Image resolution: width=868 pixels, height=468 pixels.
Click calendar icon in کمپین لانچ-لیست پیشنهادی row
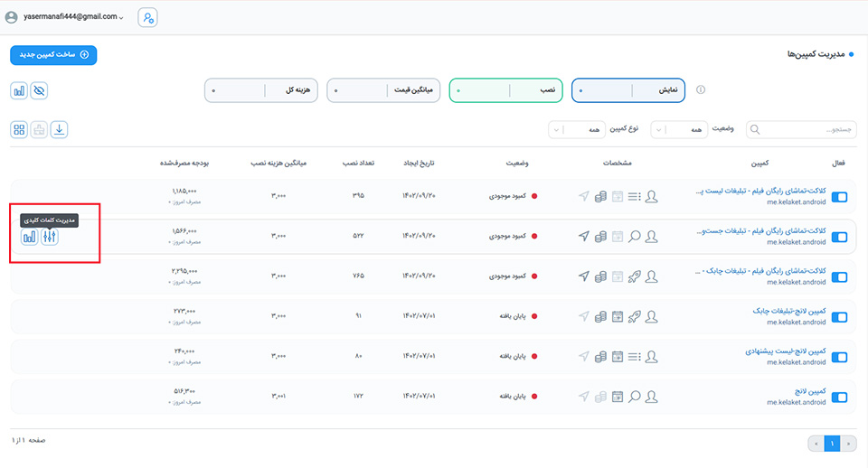pyautogui.click(x=617, y=356)
